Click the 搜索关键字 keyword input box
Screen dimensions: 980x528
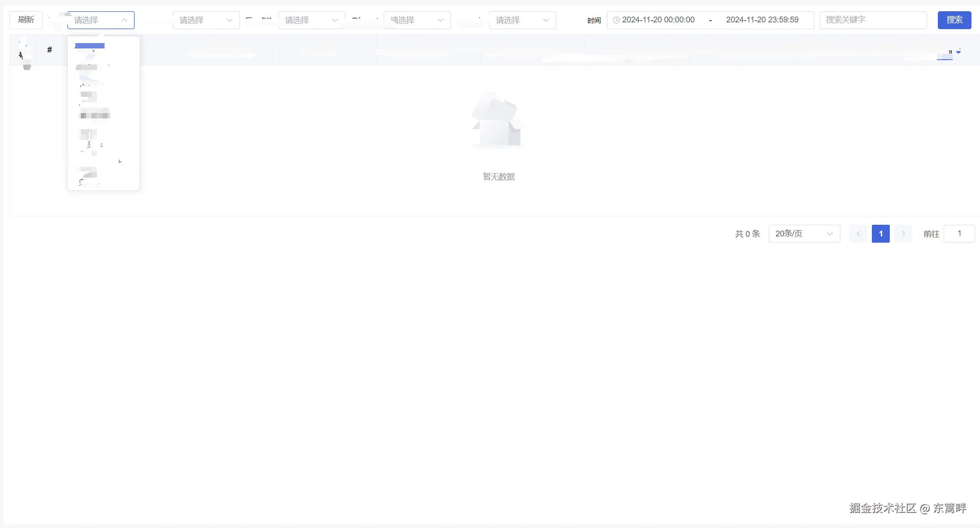(872, 20)
